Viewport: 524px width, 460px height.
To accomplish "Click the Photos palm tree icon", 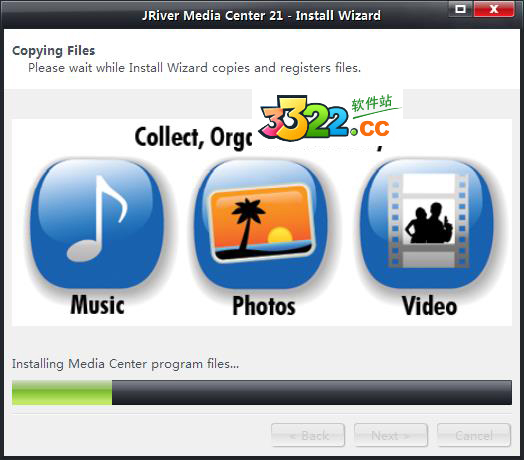I will 261,224.
